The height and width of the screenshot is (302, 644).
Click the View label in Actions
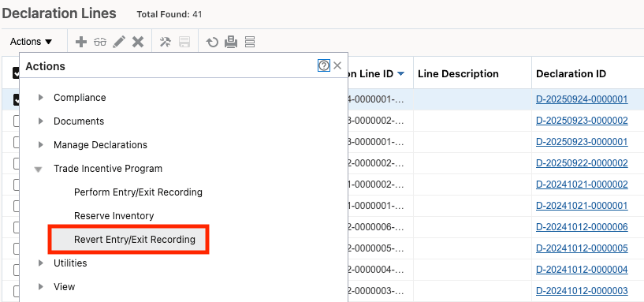65,287
